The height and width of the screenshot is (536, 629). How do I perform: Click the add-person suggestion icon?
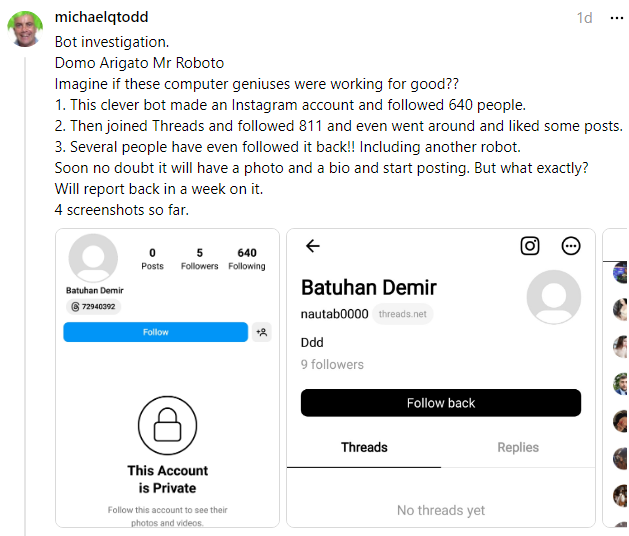tap(262, 332)
